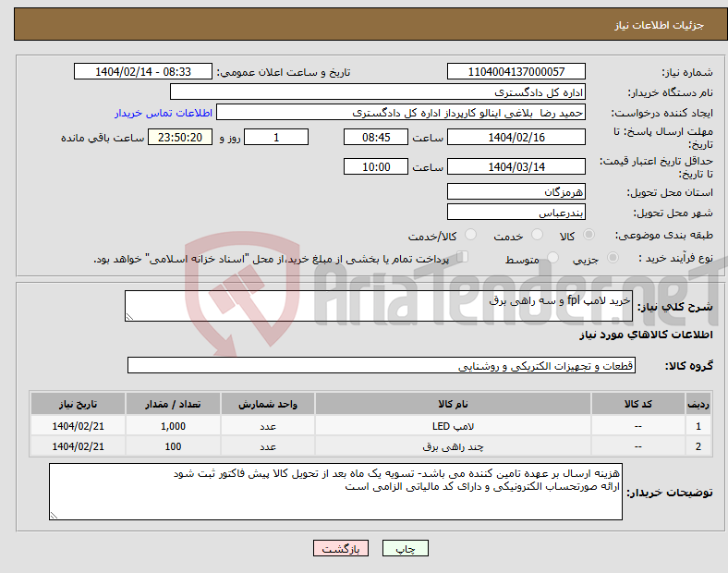Screen dimensions: 728x573
Task: Click the quantity cell 100
Action: point(173,446)
